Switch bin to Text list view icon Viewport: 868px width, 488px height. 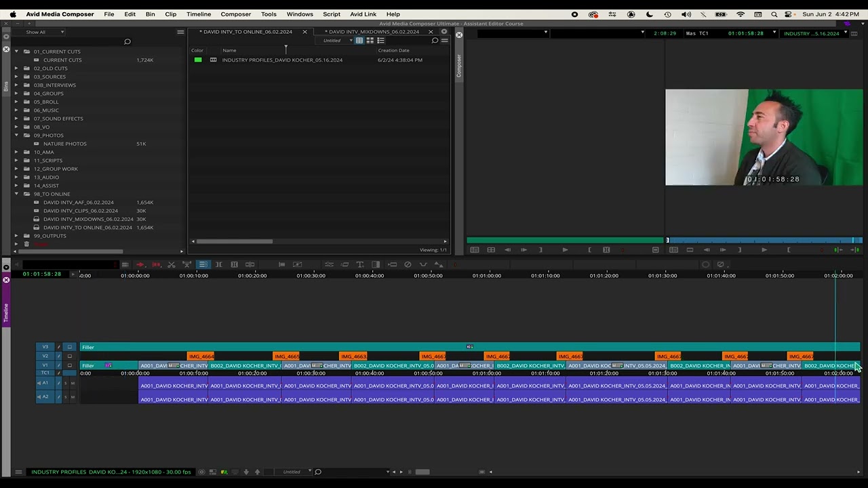pyautogui.click(x=359, y=41)
